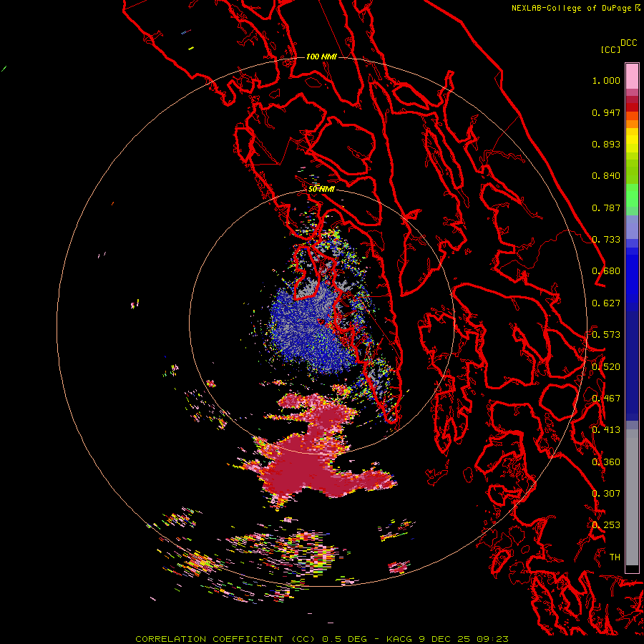Select the 0.733 scale value
644x644 pixels.
(x=606, y=240)
